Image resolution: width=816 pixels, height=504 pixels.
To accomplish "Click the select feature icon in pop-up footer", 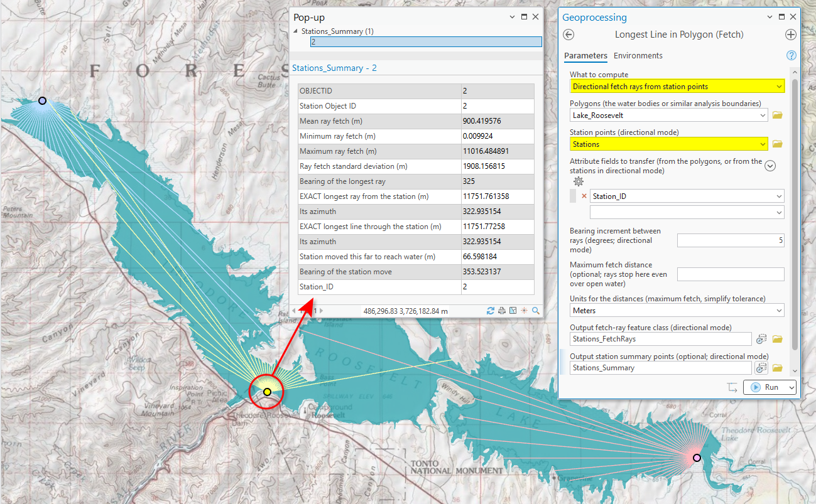I will (513, 311).
